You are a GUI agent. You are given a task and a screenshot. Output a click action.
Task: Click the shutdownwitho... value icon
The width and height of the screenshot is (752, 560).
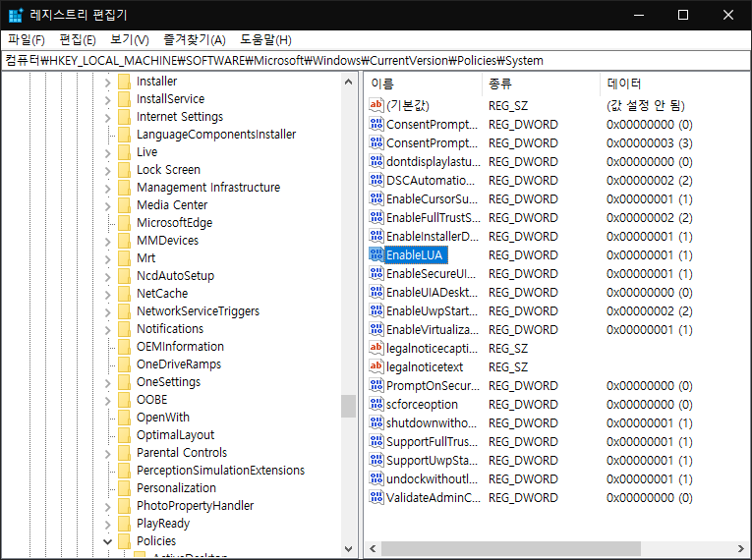point(376,422)
